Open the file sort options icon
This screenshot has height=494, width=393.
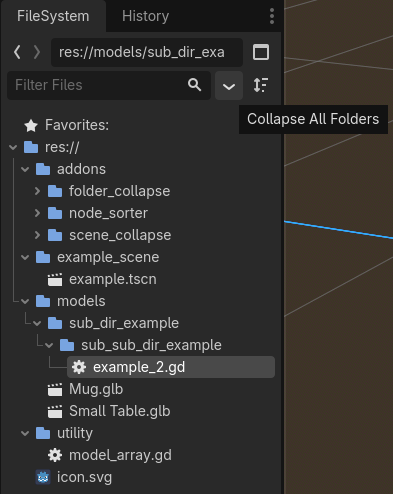pos(261,85)
